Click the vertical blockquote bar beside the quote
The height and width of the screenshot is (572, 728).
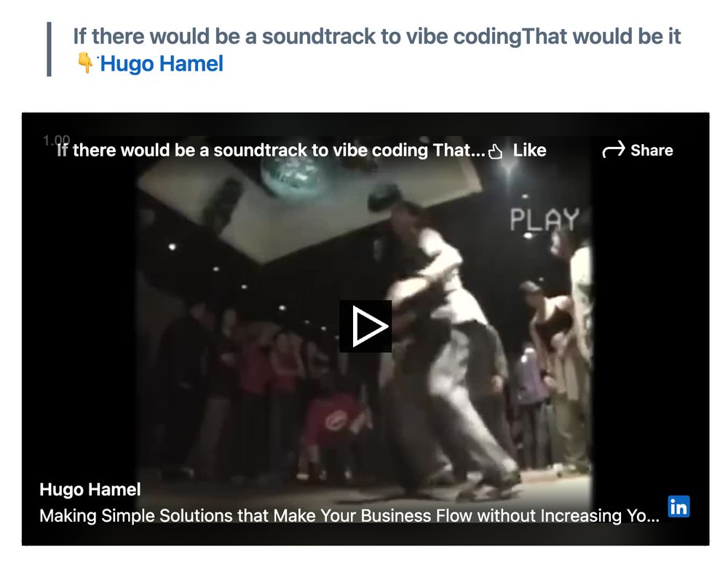pos(49,49)
